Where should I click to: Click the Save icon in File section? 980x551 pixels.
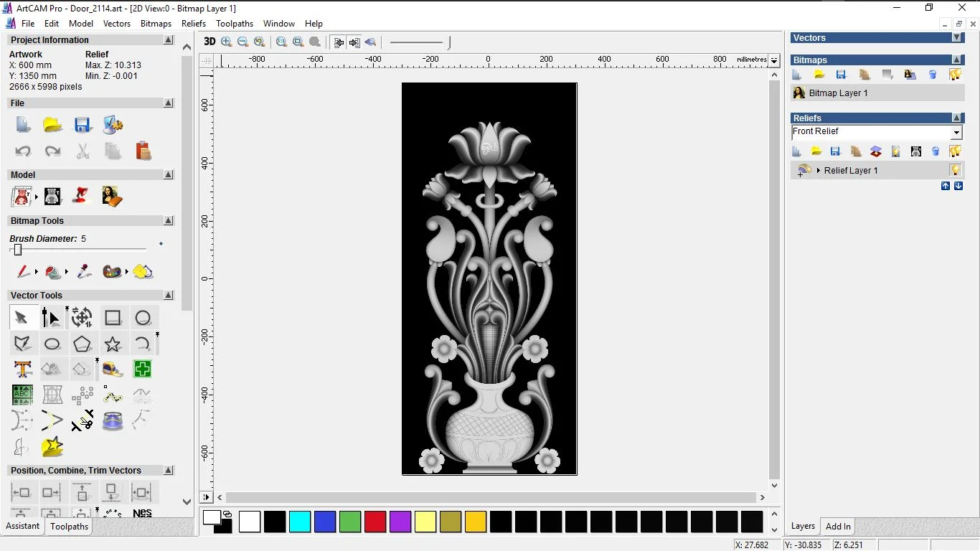coord(83,125)
